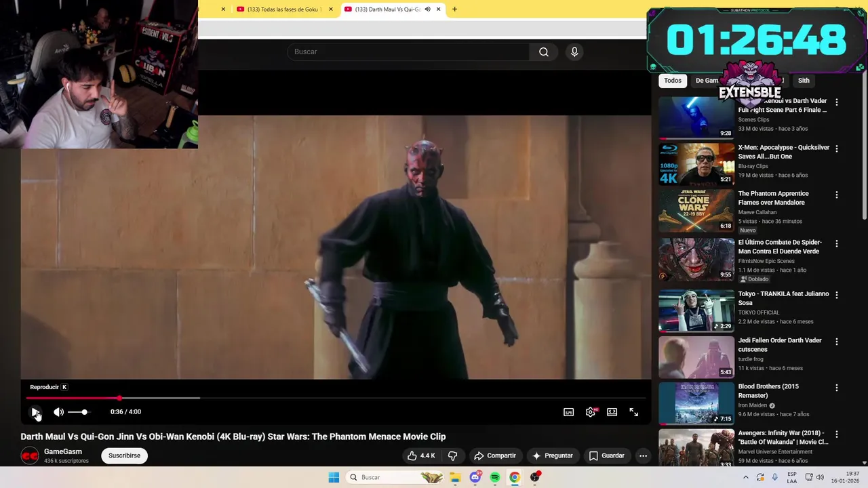The height and width of the screenshot is (488, 868).
Task: Click the taskbar Buscar search box
Action: (396, 477)
